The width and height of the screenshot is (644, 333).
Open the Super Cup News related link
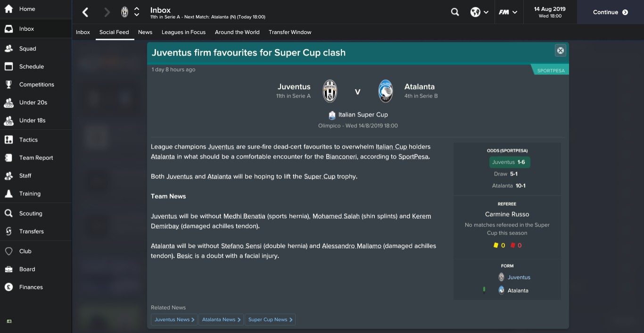point(271,319)
